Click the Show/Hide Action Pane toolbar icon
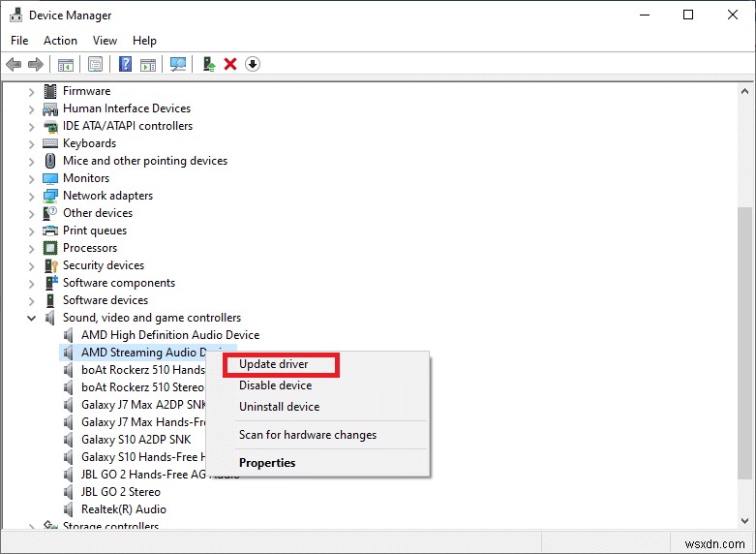The height and width of the screenshot is (554, 756). pos(148,64)
